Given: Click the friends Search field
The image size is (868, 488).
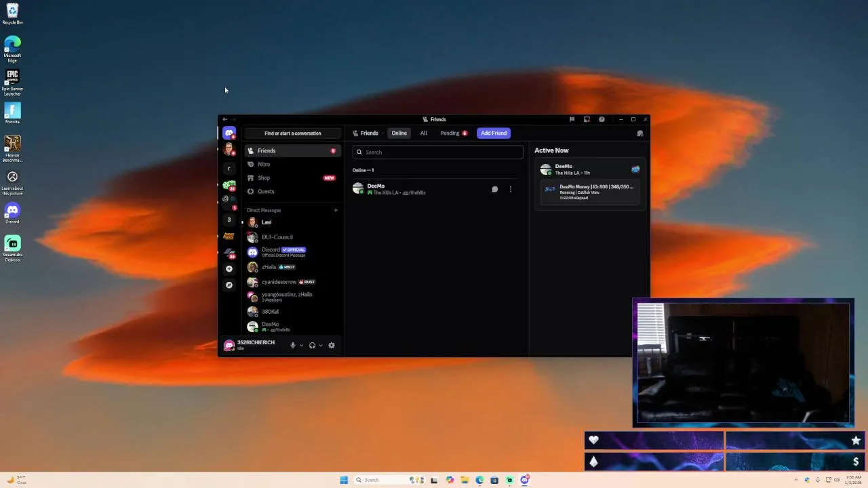Looking at the screenshot, I should [x=437, y=152].
